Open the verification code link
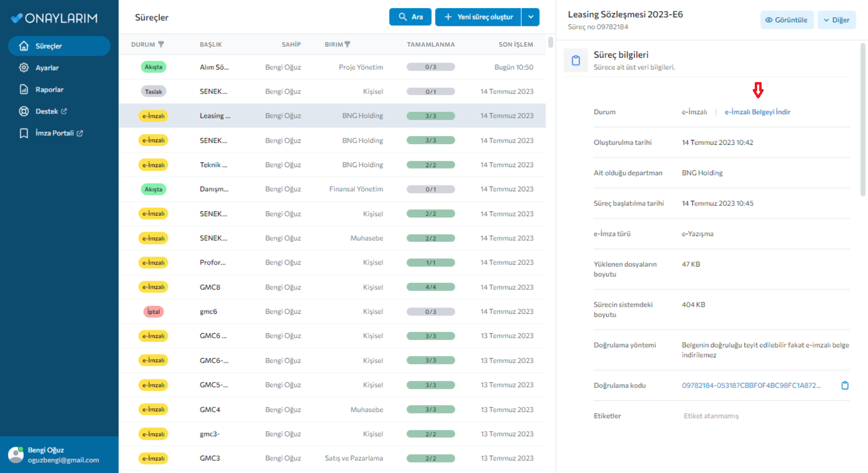The width and height of the screenshot is (868, 473). [x=751, y=385]
